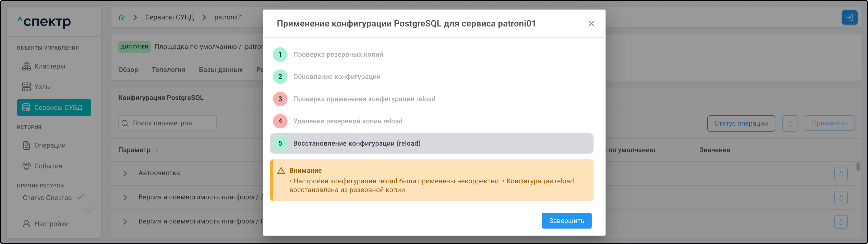Open События in the sidebar
868x244 pixels.
click(x=48, y=166)
